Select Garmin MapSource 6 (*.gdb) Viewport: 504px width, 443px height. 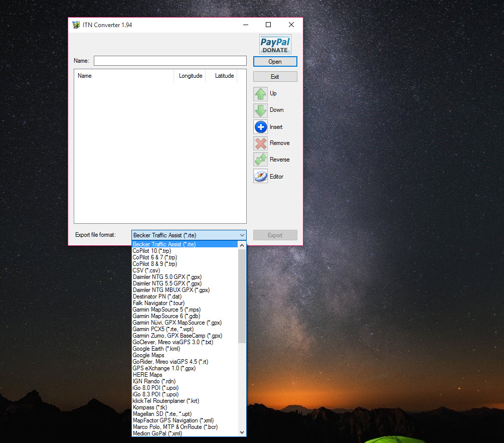pyautogui.click(x=185, y=316)
